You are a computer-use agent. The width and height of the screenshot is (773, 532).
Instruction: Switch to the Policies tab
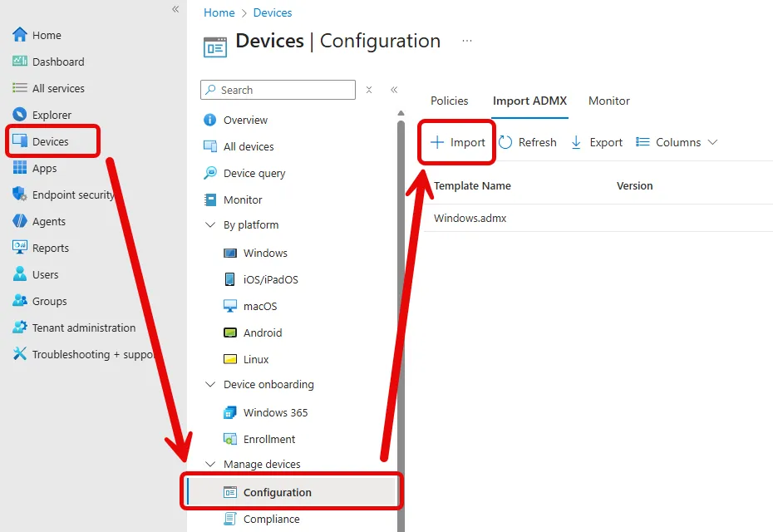pos(449,101)
